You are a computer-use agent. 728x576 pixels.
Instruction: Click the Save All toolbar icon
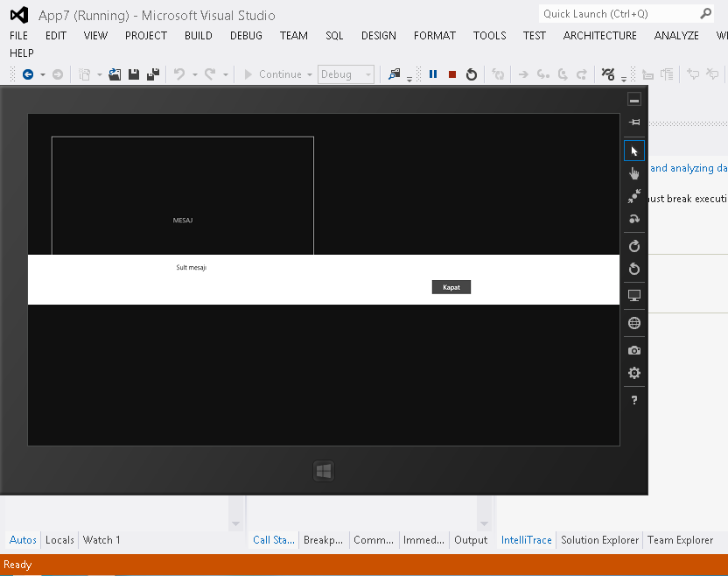click(153, 74)
